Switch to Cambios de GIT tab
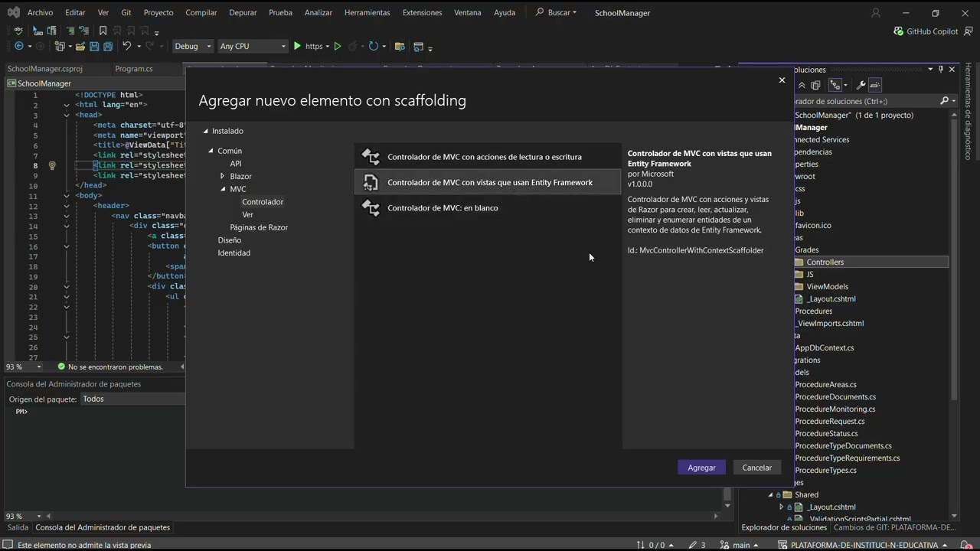The height and width of the screenshot is (551, 980). 894,527
